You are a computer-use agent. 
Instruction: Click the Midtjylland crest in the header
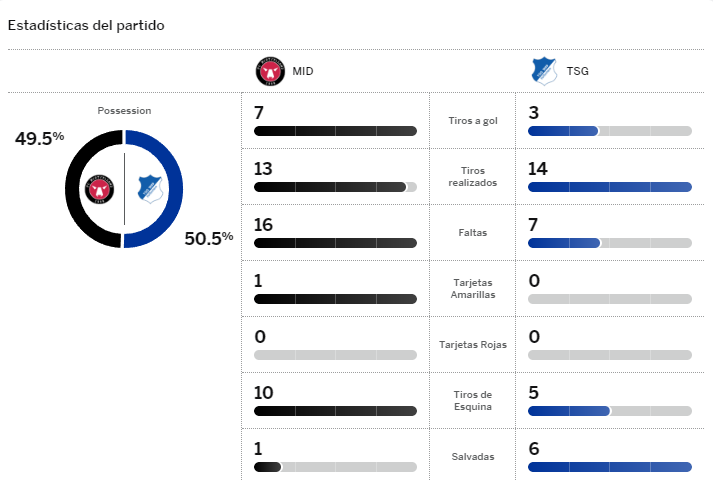coord(268,71)
